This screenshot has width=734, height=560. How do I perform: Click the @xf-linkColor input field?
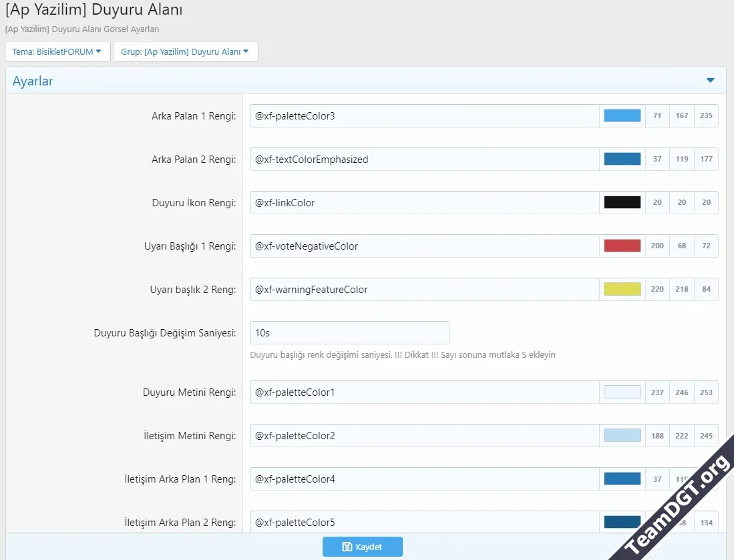tap(424, 203)
